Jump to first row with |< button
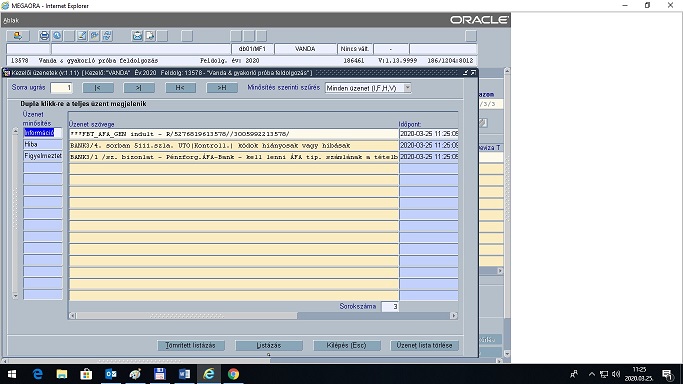683x384 pixels. 98,88
